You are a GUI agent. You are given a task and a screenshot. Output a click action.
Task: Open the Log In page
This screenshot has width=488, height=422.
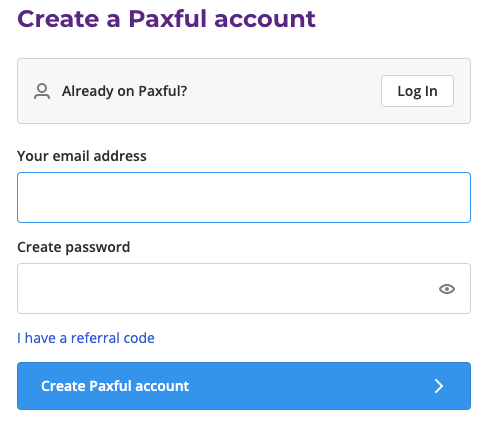417,91
